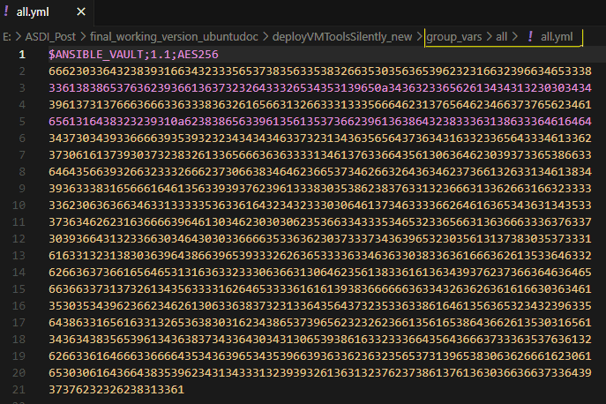Viewport: 606px width, 404px height.
Task: Click line number 12 in gutter
Action: pyautogui.click(x=19, y=239)
